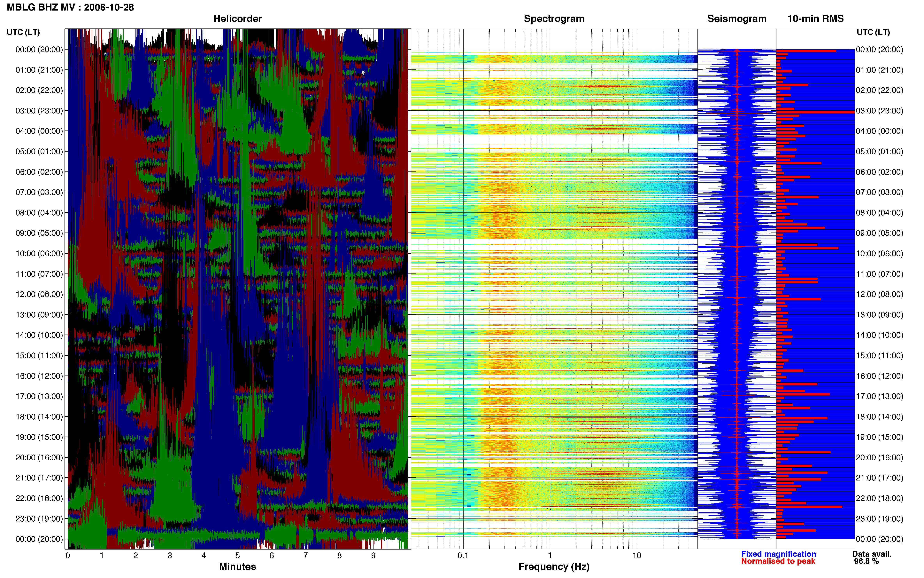The image size is (924, 578).
Task: Click minute tick '2' under the helicorder
Action: click(136, 555)
